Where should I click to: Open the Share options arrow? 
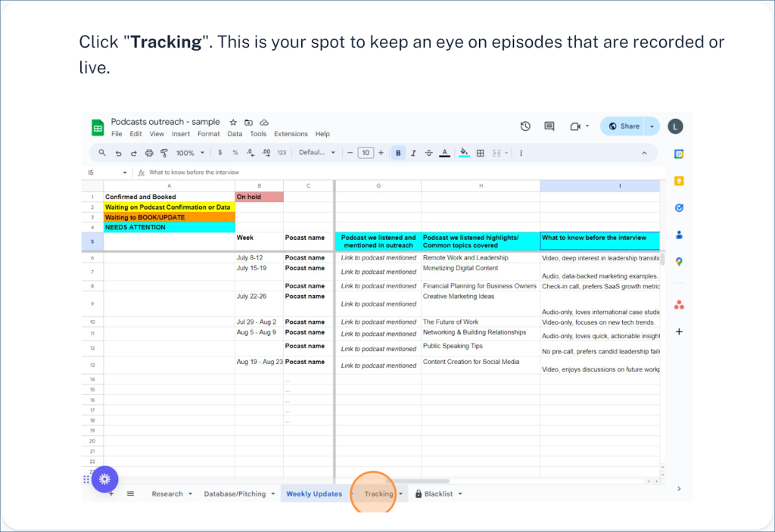[652, 126]
